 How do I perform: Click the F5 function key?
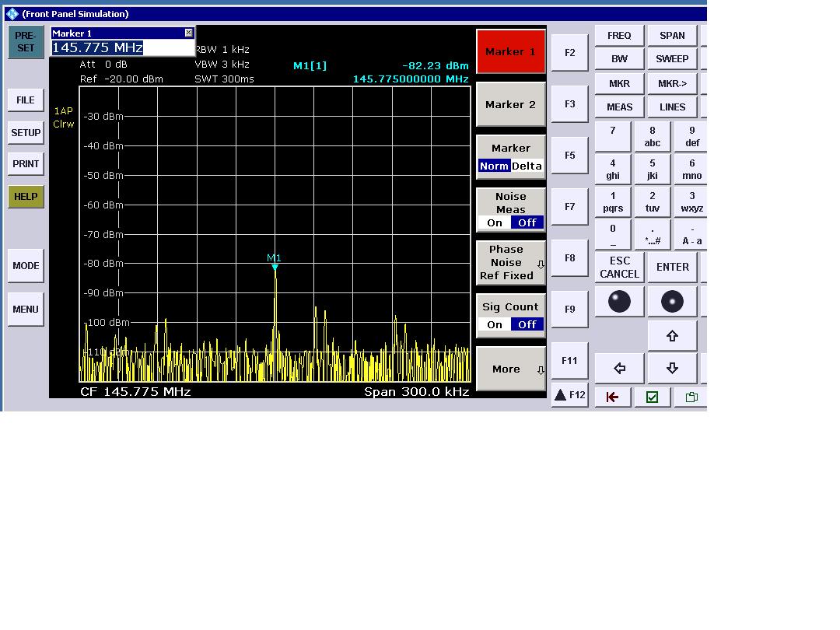569,156
